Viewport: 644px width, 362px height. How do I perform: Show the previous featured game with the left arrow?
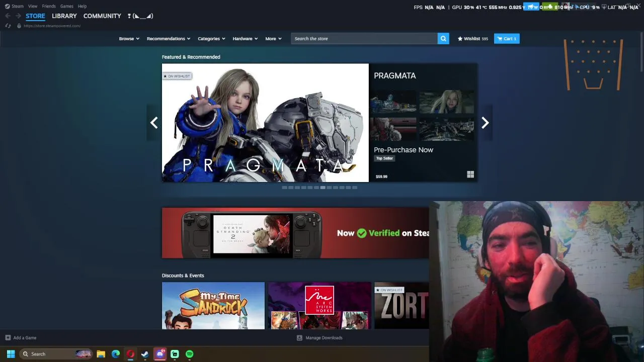click(154, 123)
